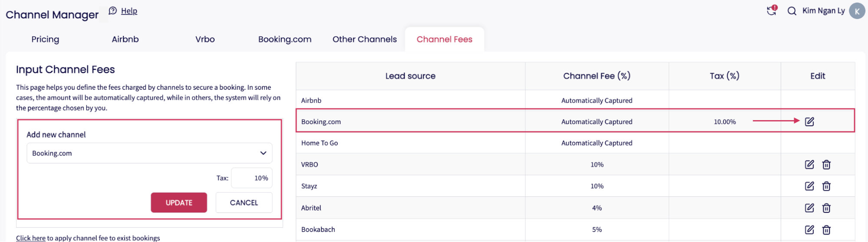Open the search magnifier icon
Screen dimensions: 868x242
792,11
